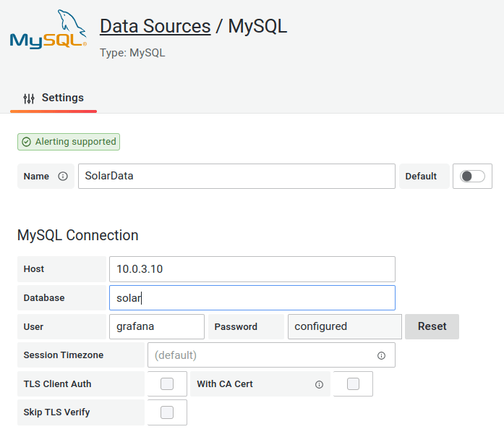Click the 'TLS Client Auth' label

58,384
